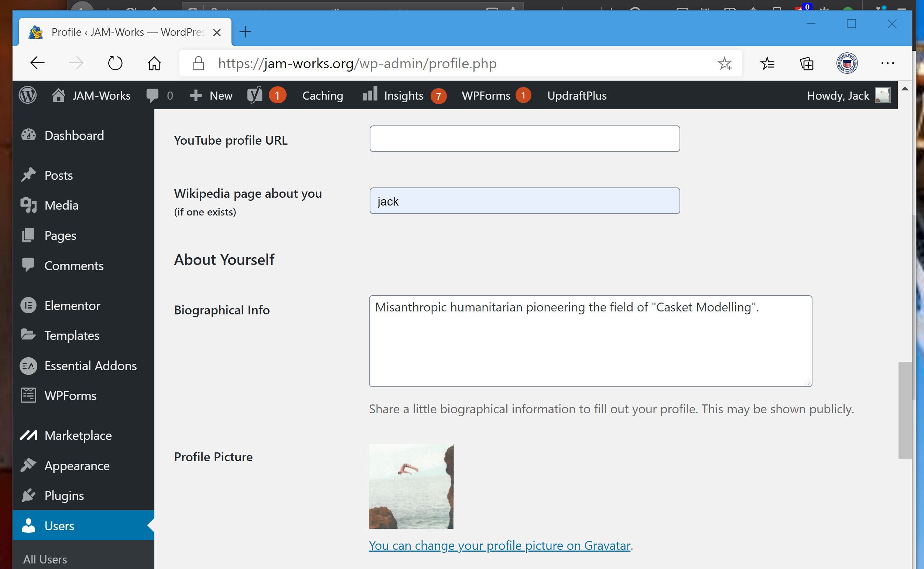Click the profile picture thumbnail
The width and height of the screenshot is (924, 569).
[x=411, y=486]
